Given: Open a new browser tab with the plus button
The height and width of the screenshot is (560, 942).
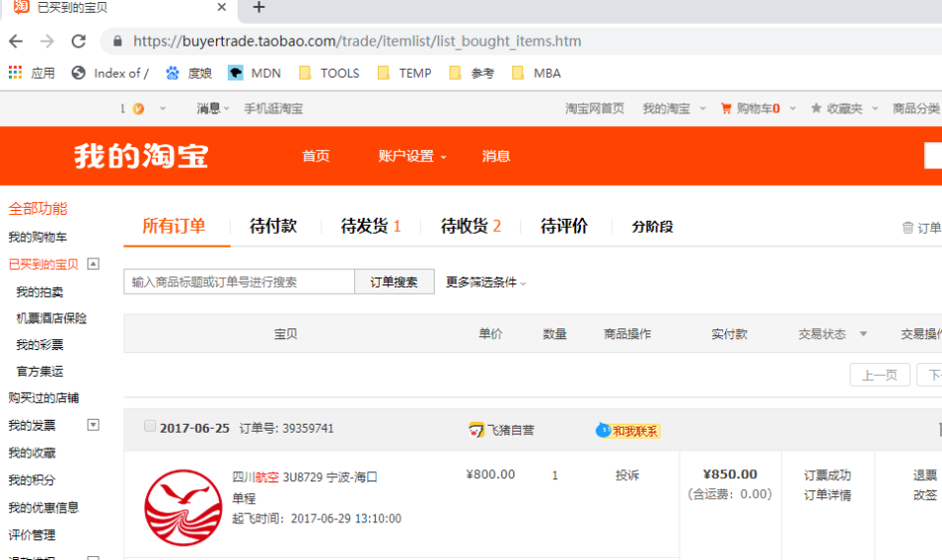Looking at the screenshot, I should [259, 7].
